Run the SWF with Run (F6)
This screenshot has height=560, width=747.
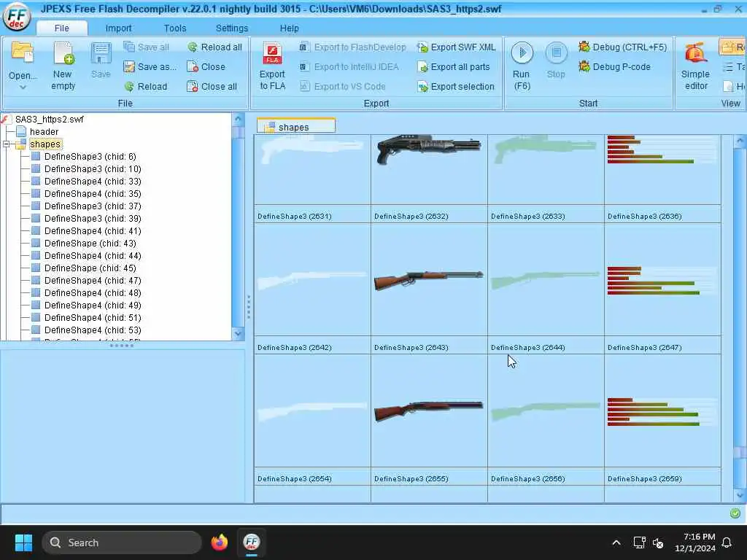[x=522, y=66]
